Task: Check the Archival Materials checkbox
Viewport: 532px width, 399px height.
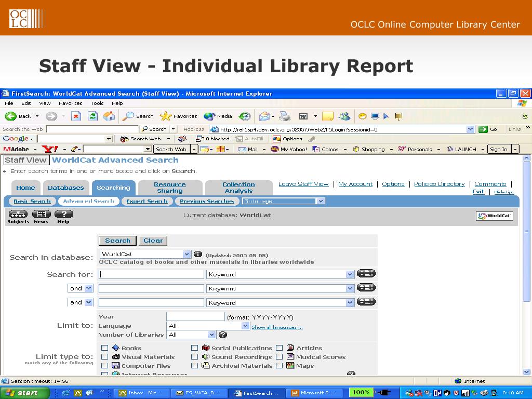Action: (194, 365)
